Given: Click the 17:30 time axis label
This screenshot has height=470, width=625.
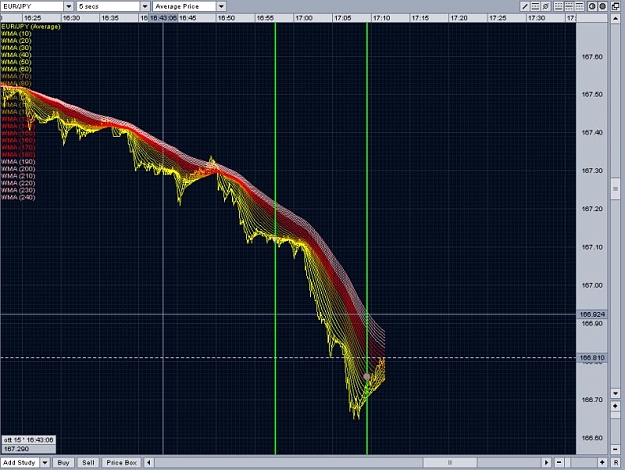Looking at the screenshot, I should pos(536,18).
